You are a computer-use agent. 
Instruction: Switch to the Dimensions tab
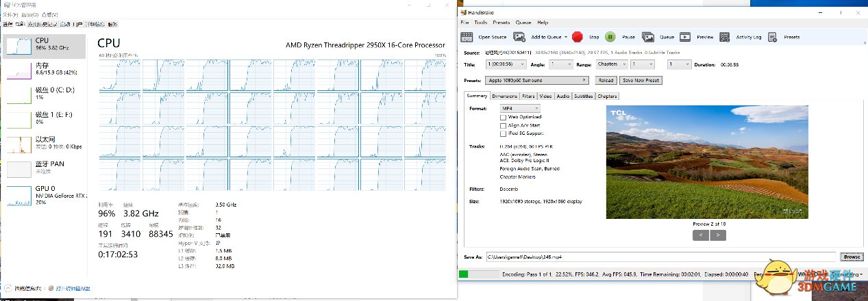coord(505,96)
